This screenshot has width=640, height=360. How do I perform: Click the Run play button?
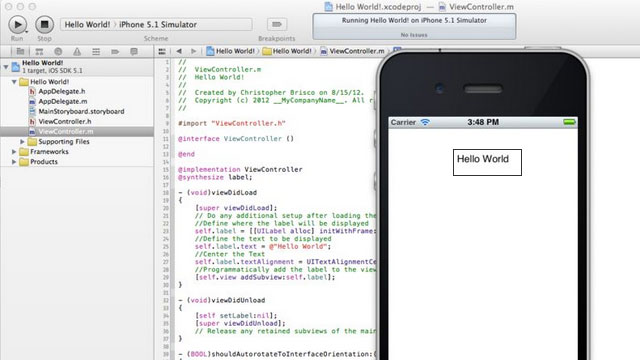(18, 24)
